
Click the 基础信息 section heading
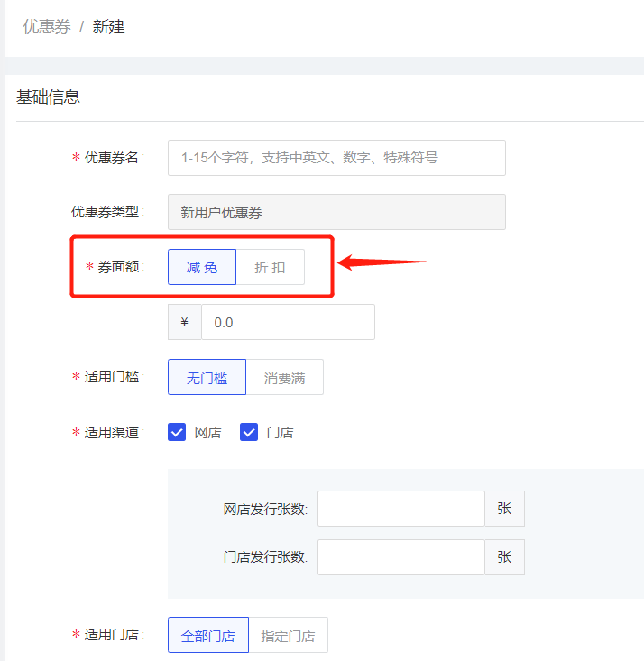pyautogui.click(x=48, y=96)
